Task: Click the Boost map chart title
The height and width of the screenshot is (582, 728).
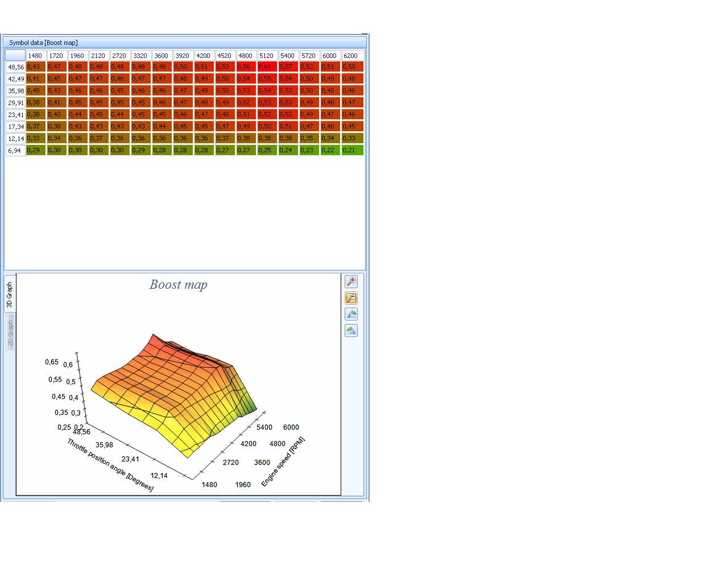Action: point(178,285)
